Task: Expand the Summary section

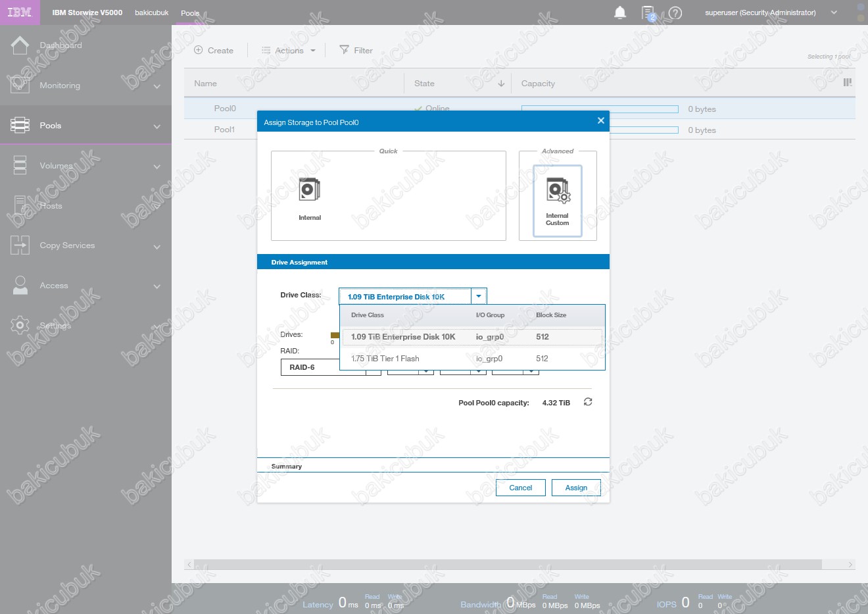Action: tap(287, 466)
